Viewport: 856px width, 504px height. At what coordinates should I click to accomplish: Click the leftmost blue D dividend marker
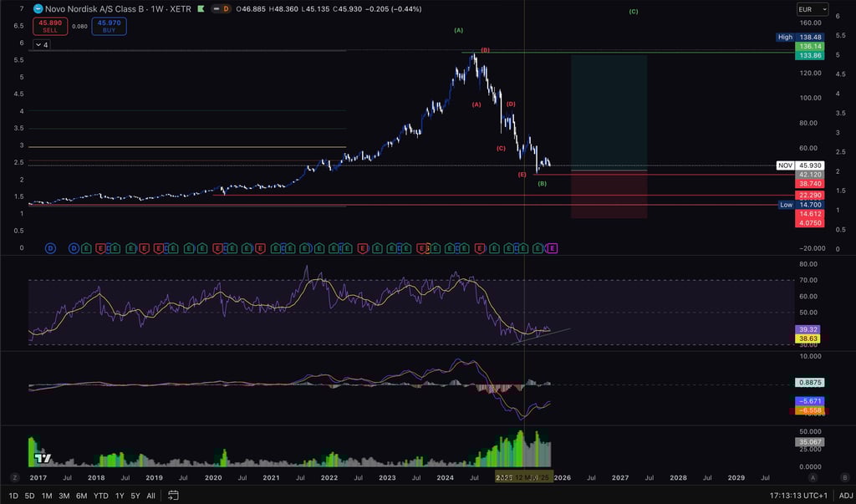(x=50, y=248)
